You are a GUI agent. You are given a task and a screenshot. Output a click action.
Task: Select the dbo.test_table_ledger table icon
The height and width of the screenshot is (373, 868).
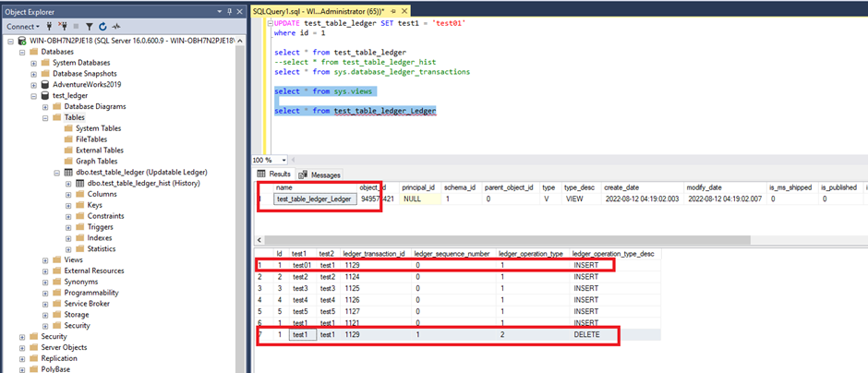click(67, 173)
